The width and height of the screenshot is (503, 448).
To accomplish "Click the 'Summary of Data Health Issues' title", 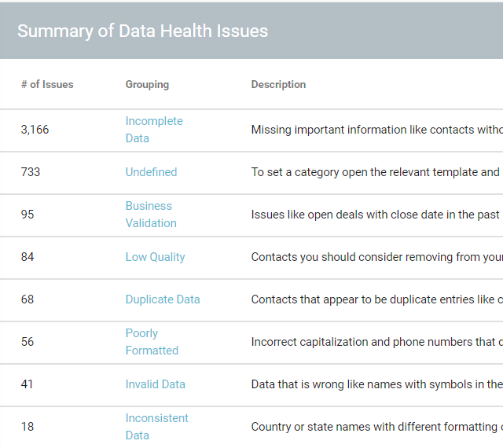I will 142,31.
